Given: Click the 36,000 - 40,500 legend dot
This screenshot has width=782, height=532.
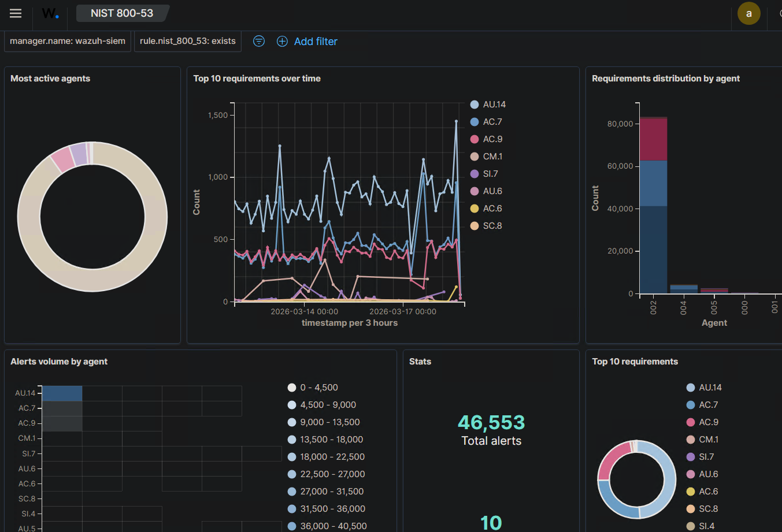Looking at the screenshot, I should [292, 526].
